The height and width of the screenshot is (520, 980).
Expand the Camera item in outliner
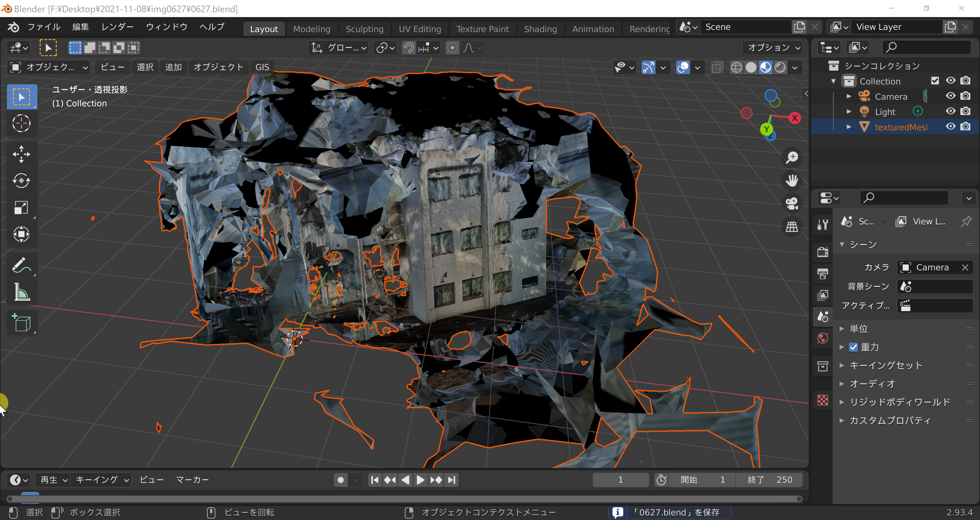pos(848,97)
